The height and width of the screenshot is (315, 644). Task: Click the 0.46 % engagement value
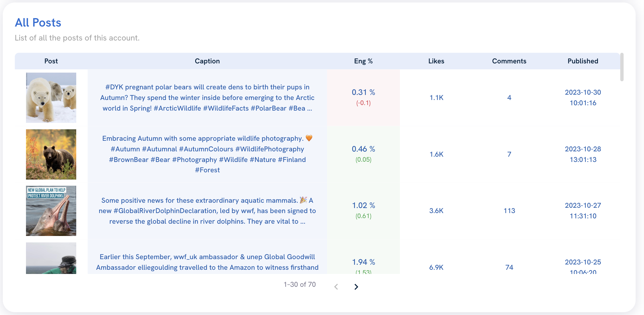pyautogui.click(x=363, y=149)
